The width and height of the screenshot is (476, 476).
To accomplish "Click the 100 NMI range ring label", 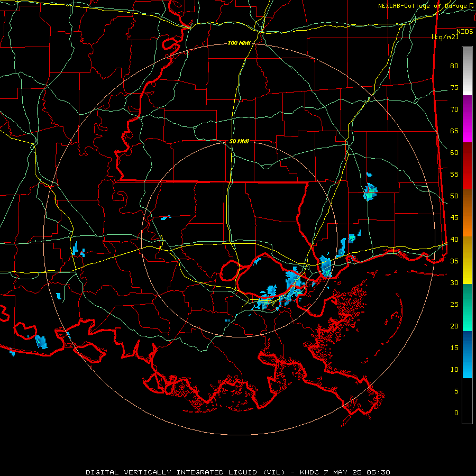I will (x=239, y=43).
